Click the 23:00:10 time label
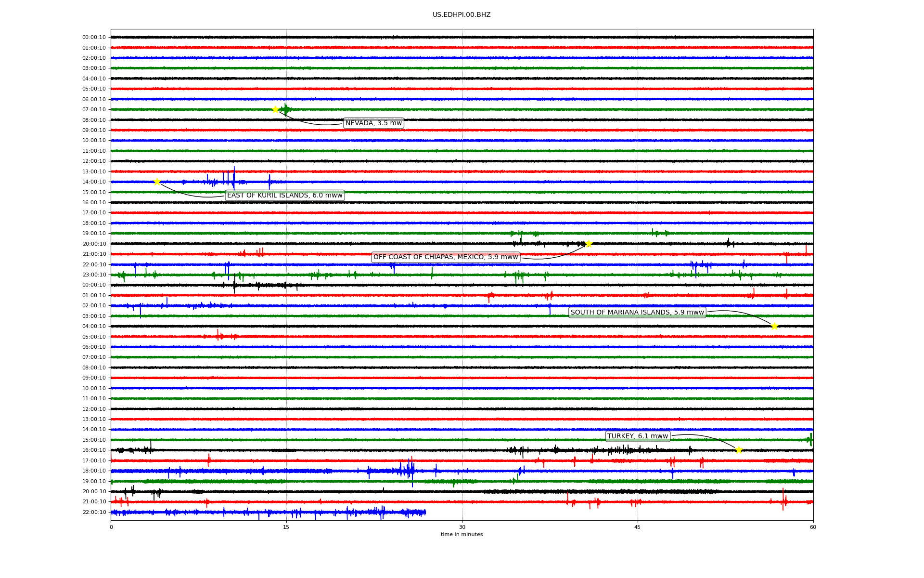This screenshot has width=924, height=578. click(x=94, y=275)
